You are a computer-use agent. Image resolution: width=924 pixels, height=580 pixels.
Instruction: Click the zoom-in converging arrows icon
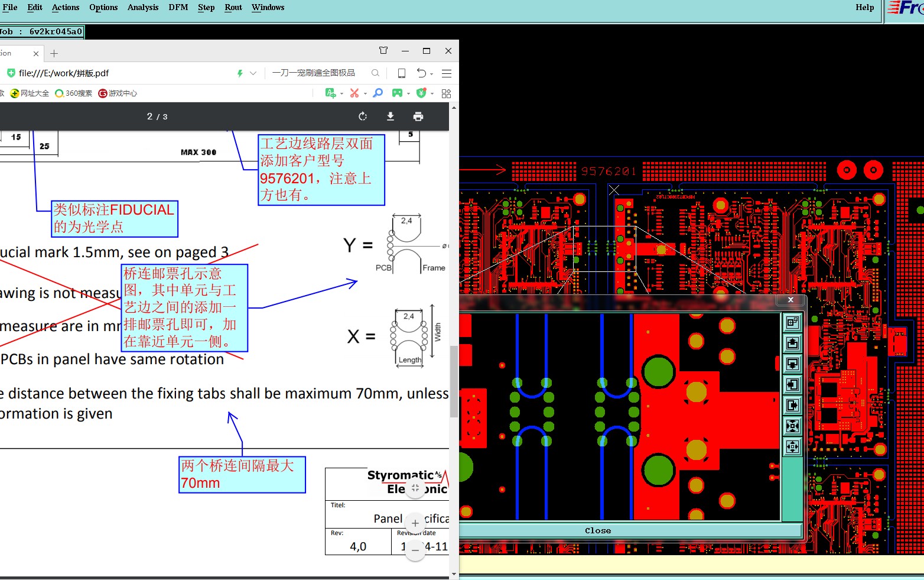point(792,426)
